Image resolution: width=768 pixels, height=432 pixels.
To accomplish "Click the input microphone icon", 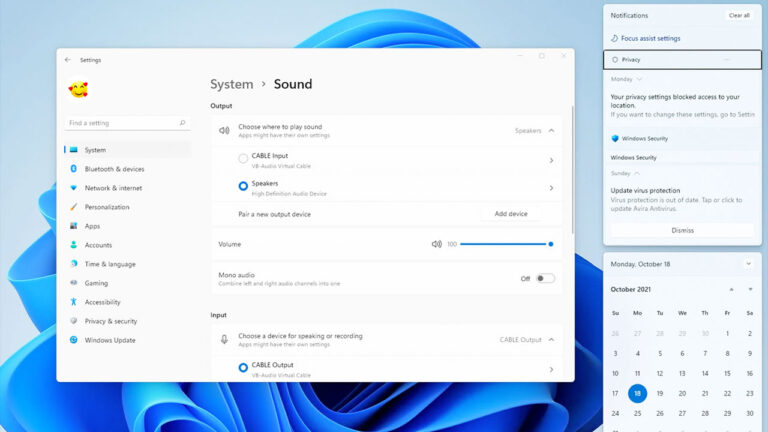I will coord(224,339).
